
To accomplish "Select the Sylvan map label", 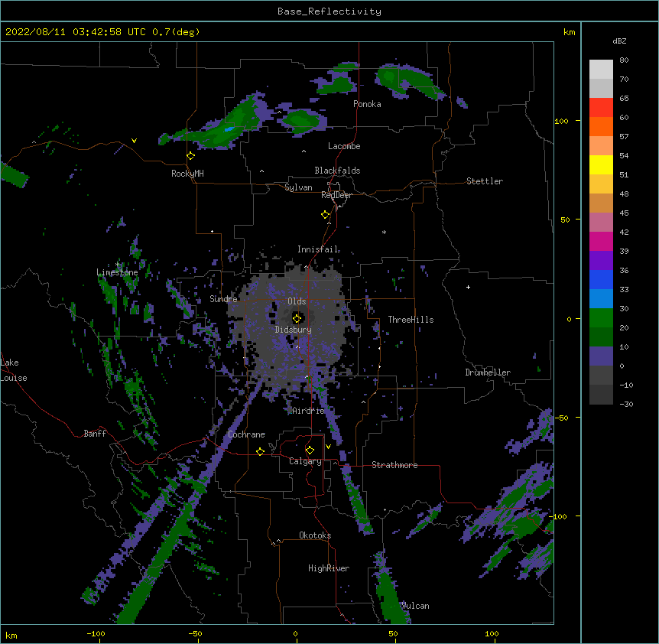I will (x=298, y=187).
